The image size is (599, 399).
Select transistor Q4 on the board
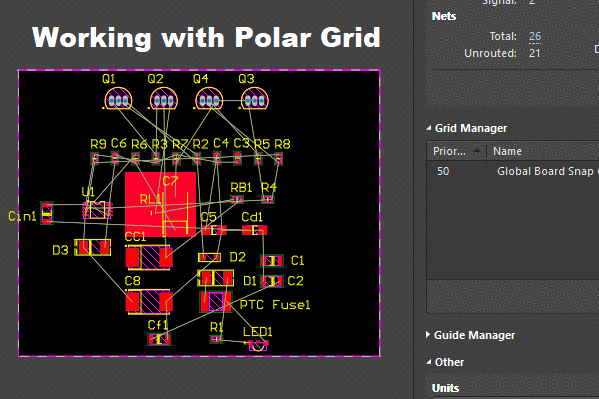tap(209, 99)
